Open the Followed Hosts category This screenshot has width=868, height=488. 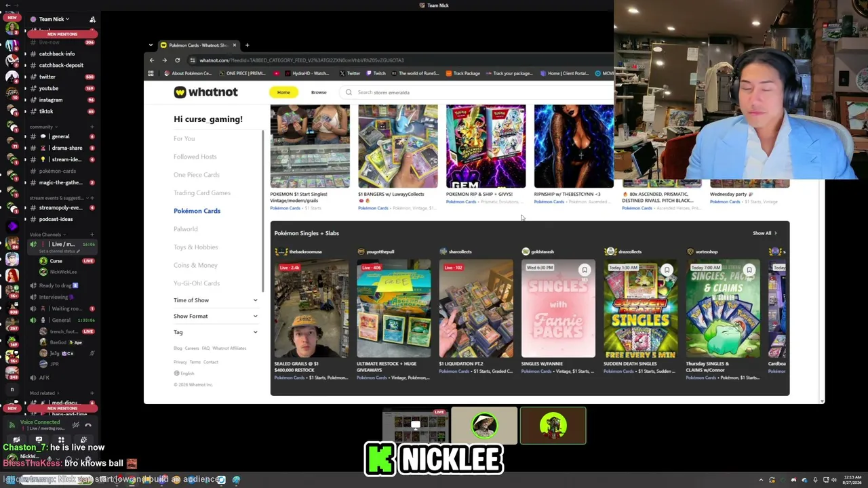(195, 157)
